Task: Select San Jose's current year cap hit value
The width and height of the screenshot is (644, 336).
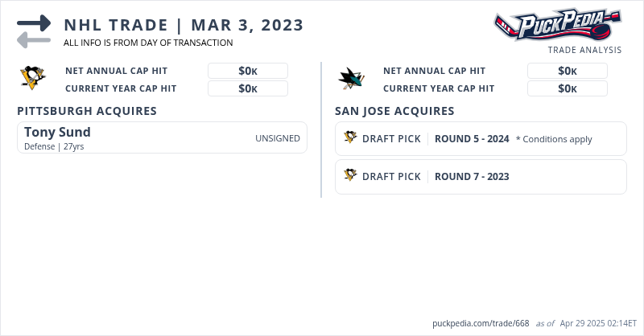Action: pos(568,88)
